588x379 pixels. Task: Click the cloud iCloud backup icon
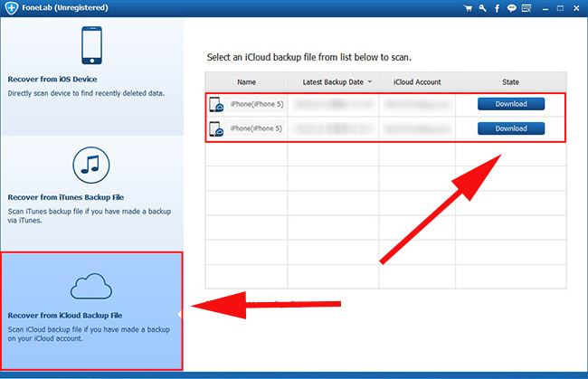91,286
